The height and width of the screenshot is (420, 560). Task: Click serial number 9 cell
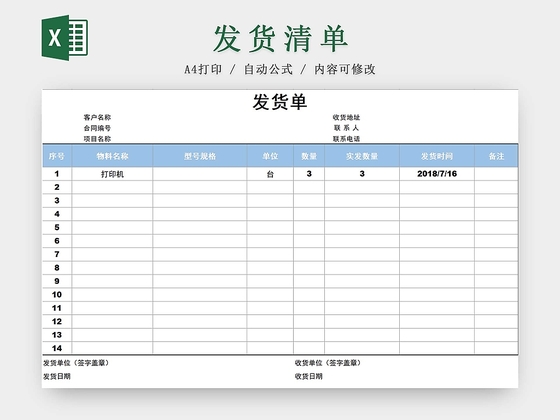(57, 281)
